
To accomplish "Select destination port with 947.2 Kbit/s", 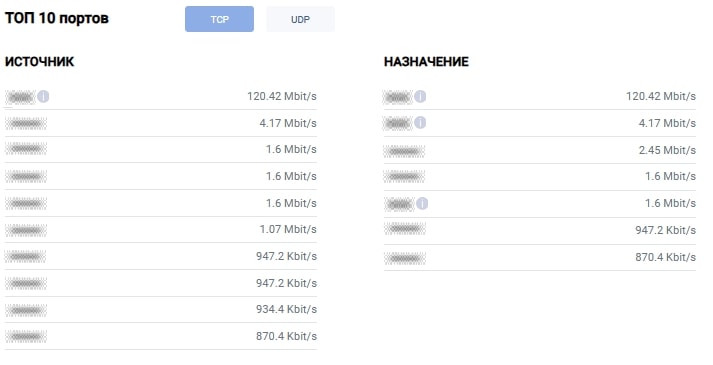I will [405, 229].
